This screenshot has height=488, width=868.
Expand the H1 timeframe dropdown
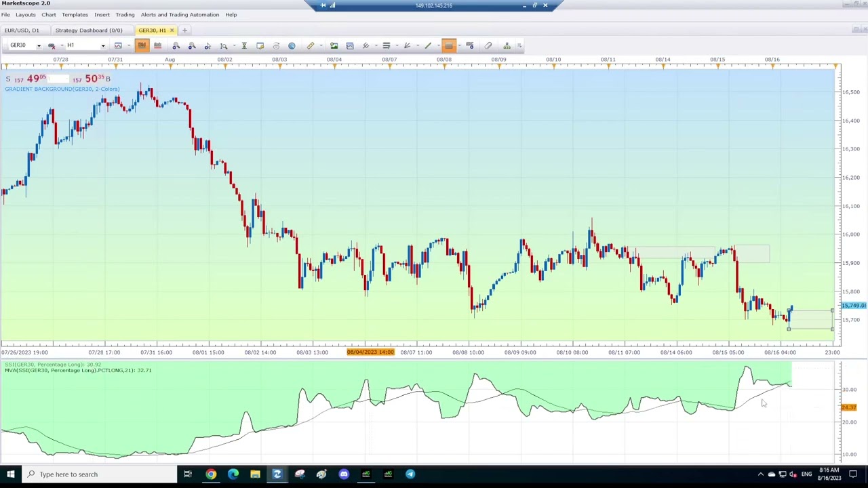(x=103, y=46)
